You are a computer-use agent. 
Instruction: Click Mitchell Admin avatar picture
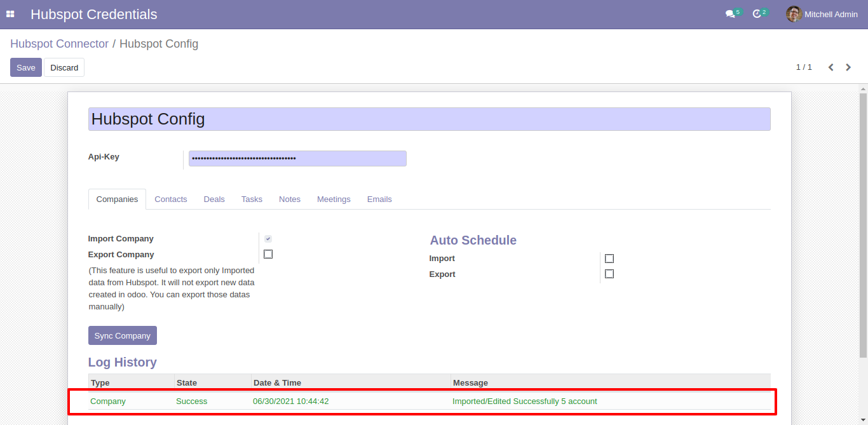794,14
